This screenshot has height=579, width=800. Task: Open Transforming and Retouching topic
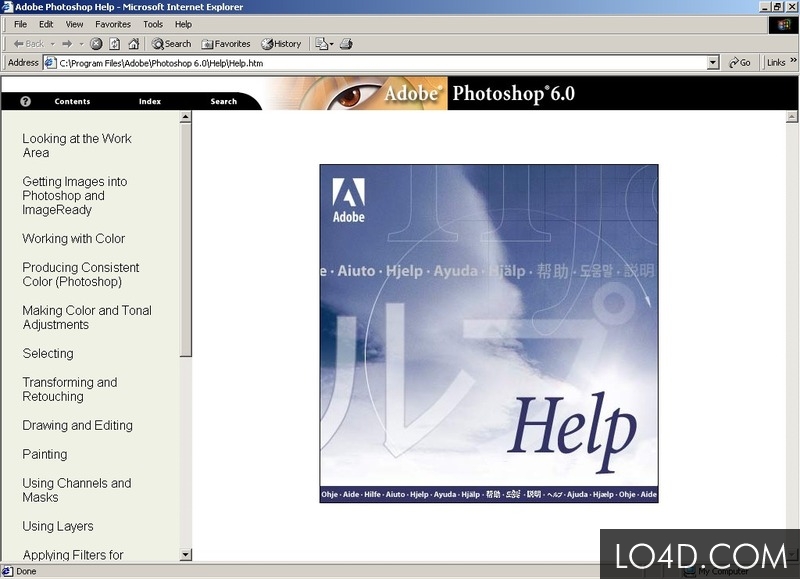[69, 389]
